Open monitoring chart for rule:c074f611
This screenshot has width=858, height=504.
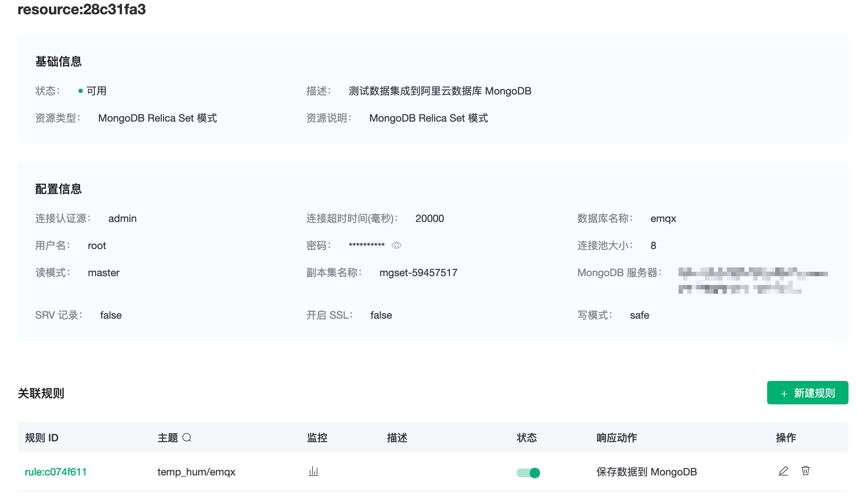tap(314, 471)
